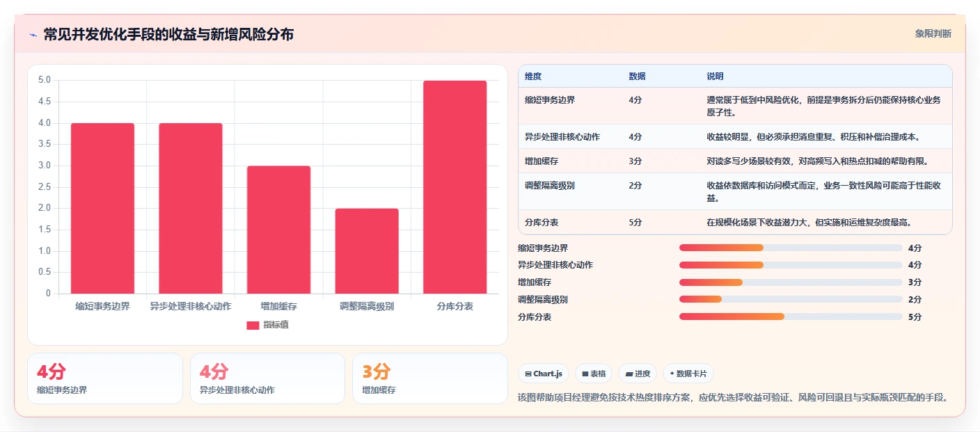Image resolution: width=980 pixels, height=432 pixels.
Task: Click the 缩短事务边界 x-axis label
Action: coord(102,306)
